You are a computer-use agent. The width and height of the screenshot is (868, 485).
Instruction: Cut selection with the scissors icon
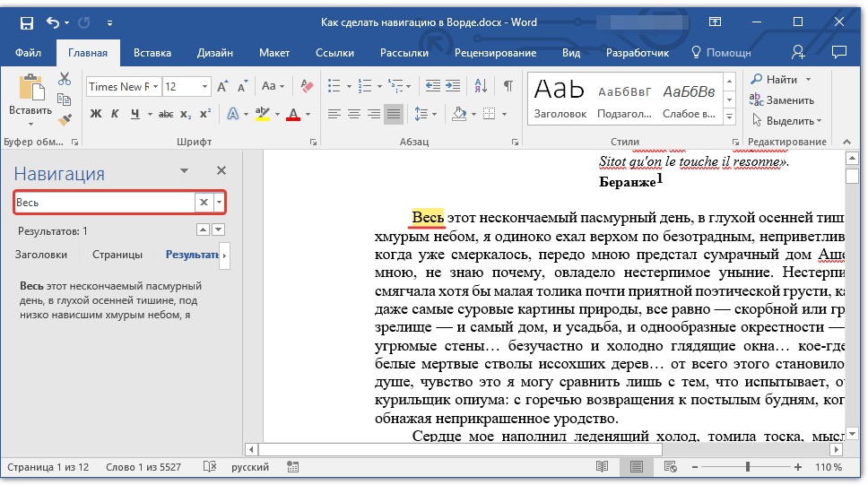(65, 79)
